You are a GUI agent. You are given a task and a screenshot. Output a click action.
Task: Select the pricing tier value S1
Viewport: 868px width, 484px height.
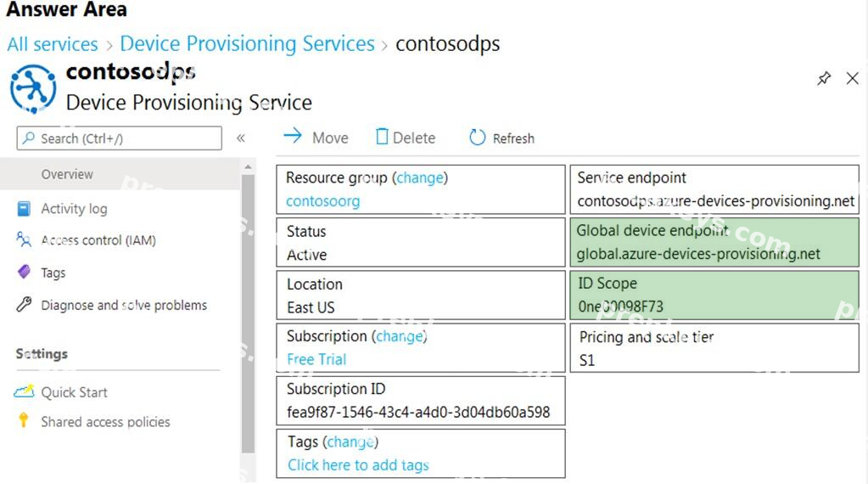pos(587,361)
